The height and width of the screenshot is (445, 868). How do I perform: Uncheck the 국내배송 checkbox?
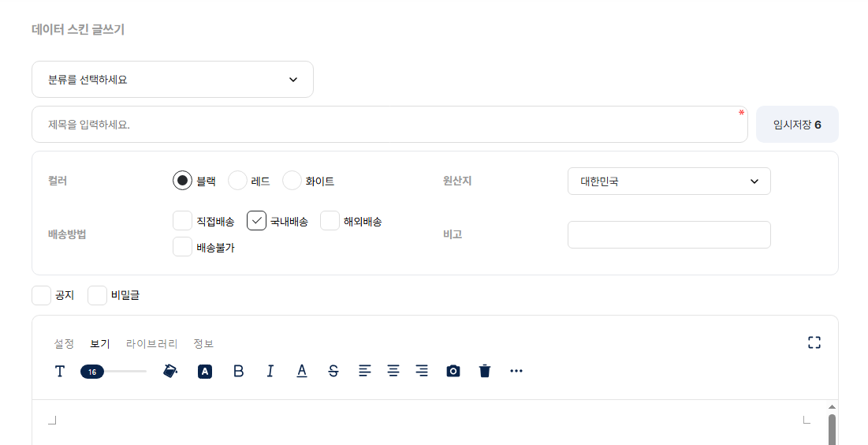click(257, 221)
